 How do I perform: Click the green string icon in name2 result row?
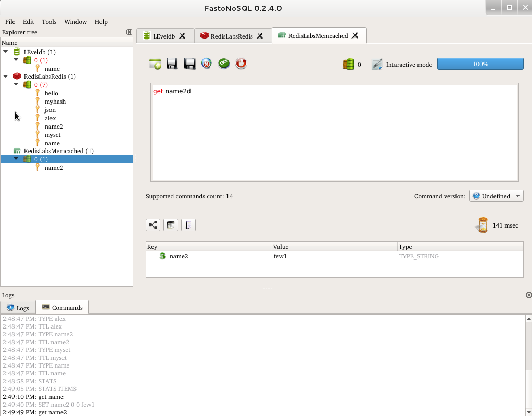[x=162, y=256]
